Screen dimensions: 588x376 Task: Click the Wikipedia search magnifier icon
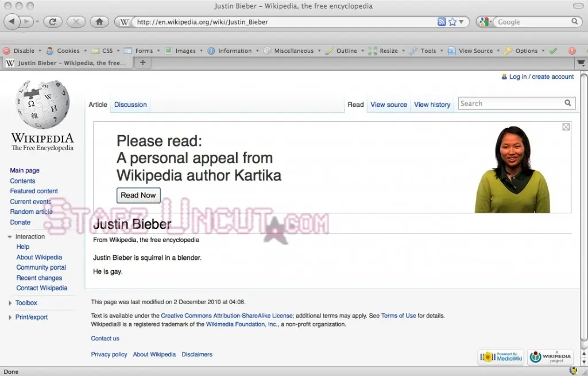[568, 103]
